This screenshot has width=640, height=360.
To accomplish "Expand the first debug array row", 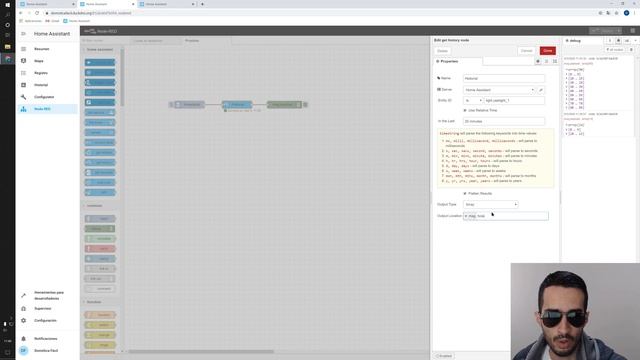I will point(575,75).
